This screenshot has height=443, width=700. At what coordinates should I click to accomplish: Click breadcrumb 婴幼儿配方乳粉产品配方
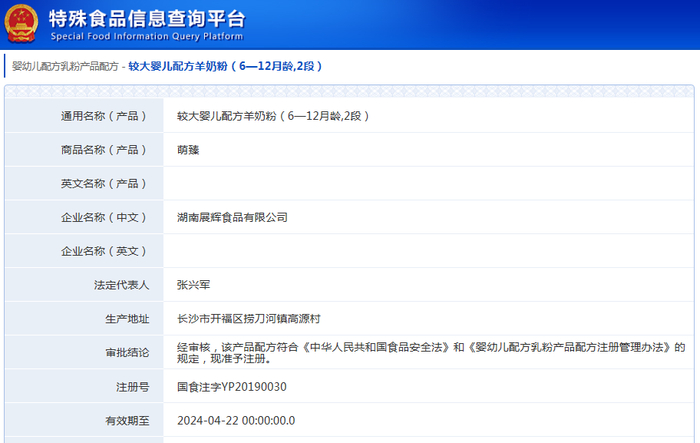pyautogui.click(x=65, y=67)
